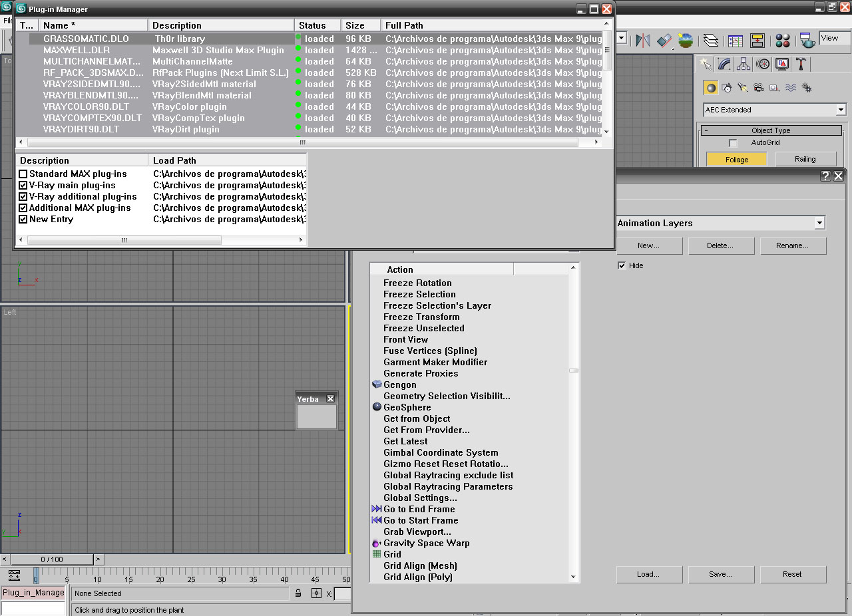Switch to Modify panel tab icon
The height and width of the screenshot is (616, 852).
pyautogui.click(x=725, y=64)
